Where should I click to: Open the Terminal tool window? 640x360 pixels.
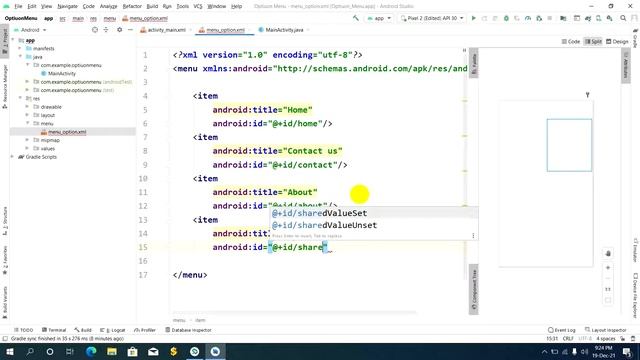[54, 330]
